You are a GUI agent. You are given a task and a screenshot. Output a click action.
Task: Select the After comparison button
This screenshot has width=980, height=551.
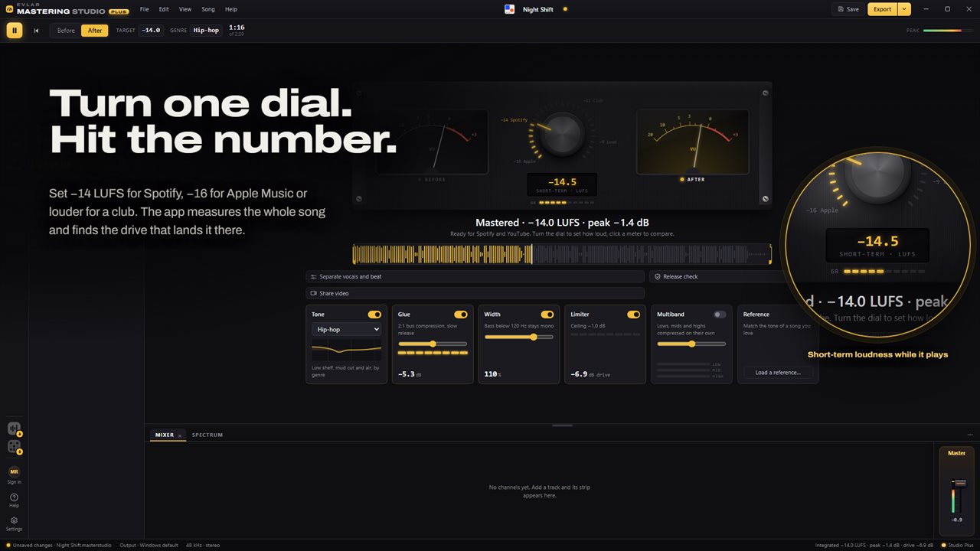tap(95, 31)
